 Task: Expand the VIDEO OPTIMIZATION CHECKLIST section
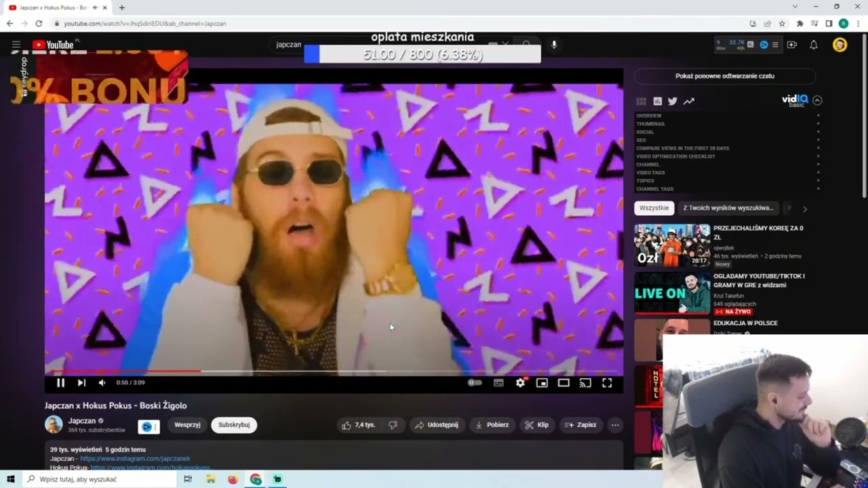728,157
